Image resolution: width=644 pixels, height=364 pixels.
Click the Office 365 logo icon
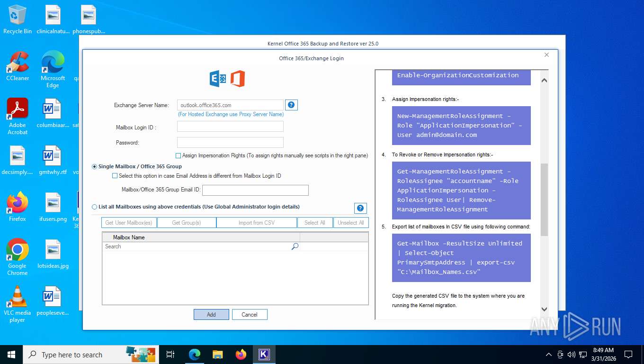tap(238, 79)
